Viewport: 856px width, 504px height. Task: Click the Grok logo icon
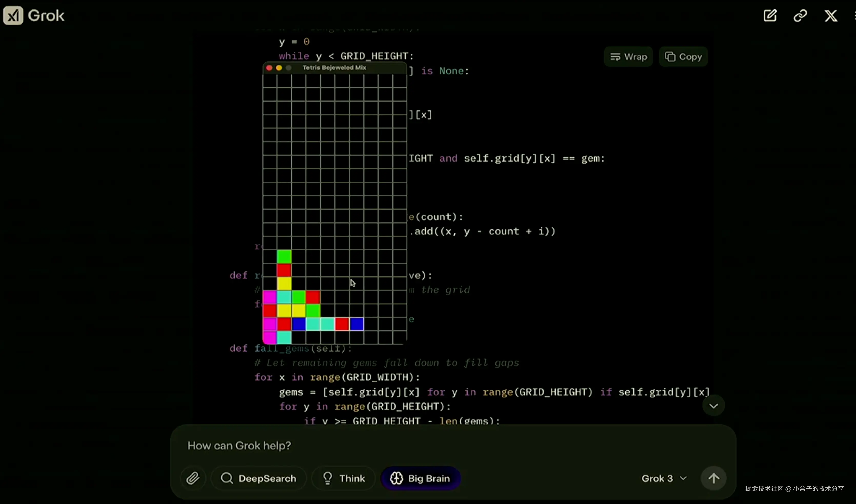13,16
